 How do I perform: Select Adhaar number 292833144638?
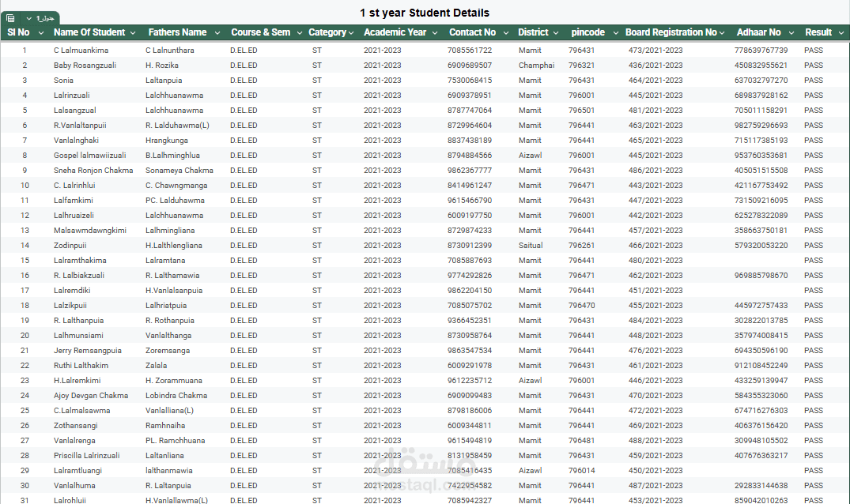click(761, 486)
